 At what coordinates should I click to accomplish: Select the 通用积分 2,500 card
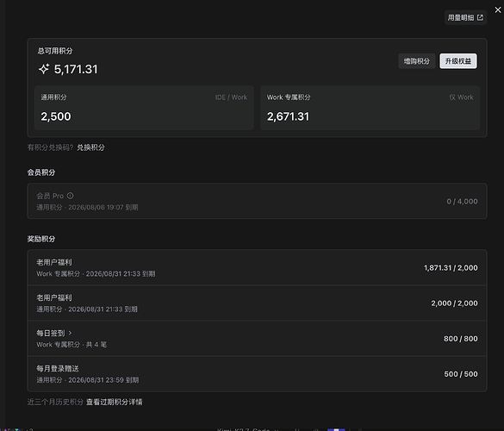click(144, 108)
